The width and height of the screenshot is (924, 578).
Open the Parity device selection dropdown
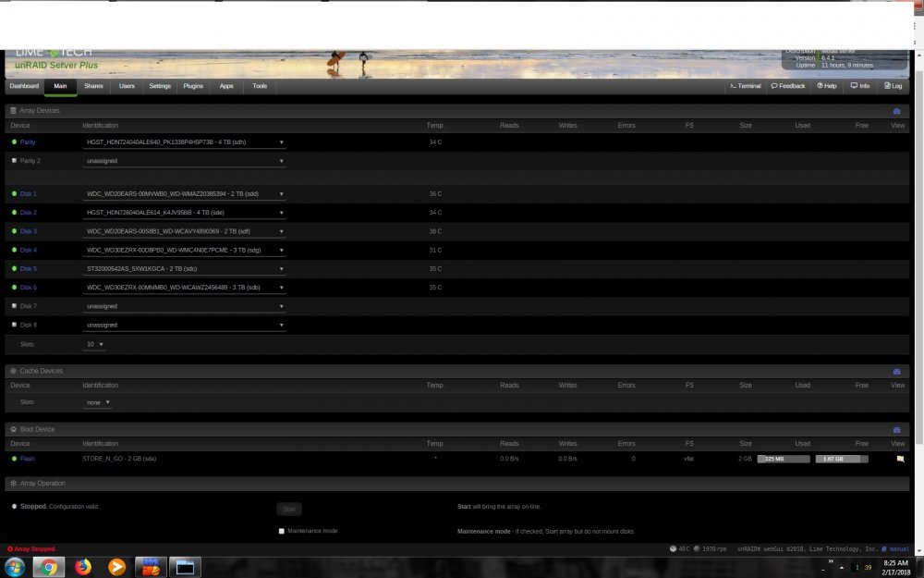(x=185, y=142)
